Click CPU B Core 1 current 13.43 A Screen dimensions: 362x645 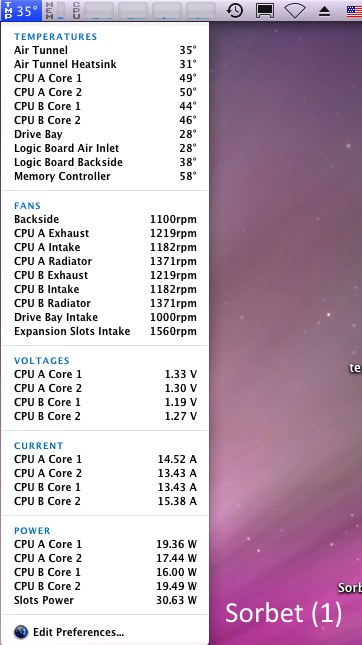[105, 487]
